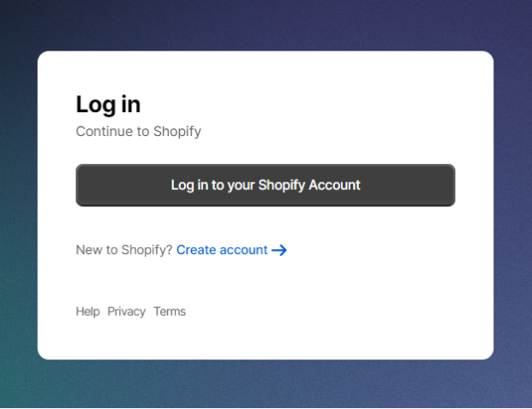The width and height of the screenshot is (532, 409).
Task: Click the Log in to your Shopify Account button
Action: pos(265,185)
